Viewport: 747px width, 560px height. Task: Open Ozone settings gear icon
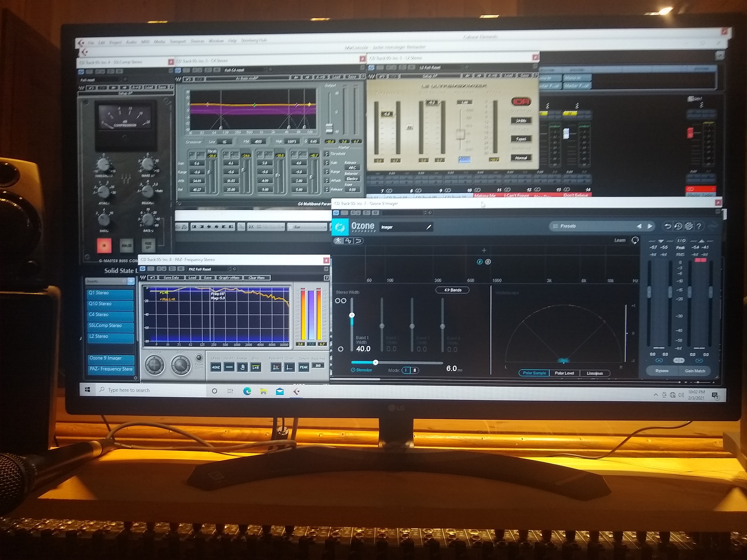(689, 226)
